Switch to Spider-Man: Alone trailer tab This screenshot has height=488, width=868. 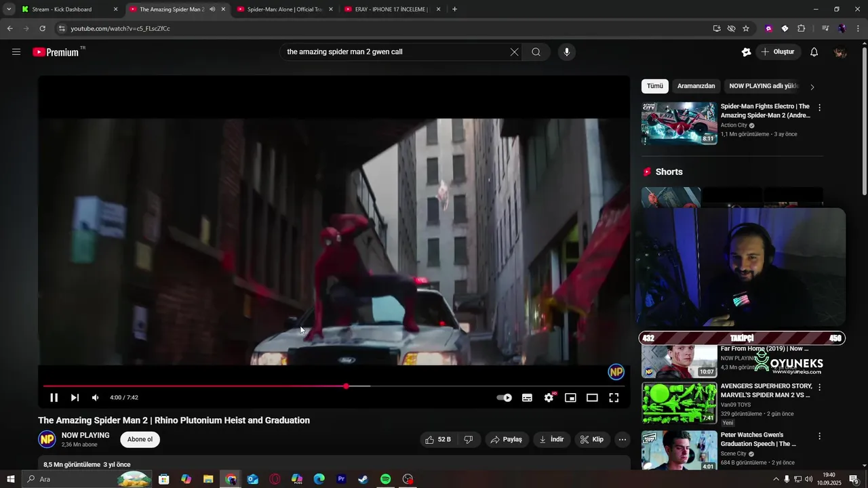click(284, 9)
